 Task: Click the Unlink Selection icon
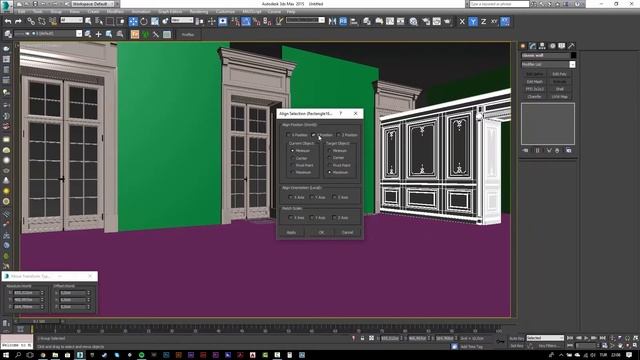[42, 21]
